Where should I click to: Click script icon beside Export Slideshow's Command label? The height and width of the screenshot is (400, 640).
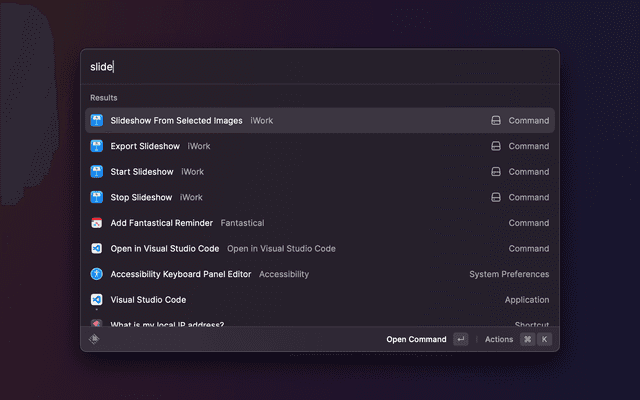click(495, 146)
